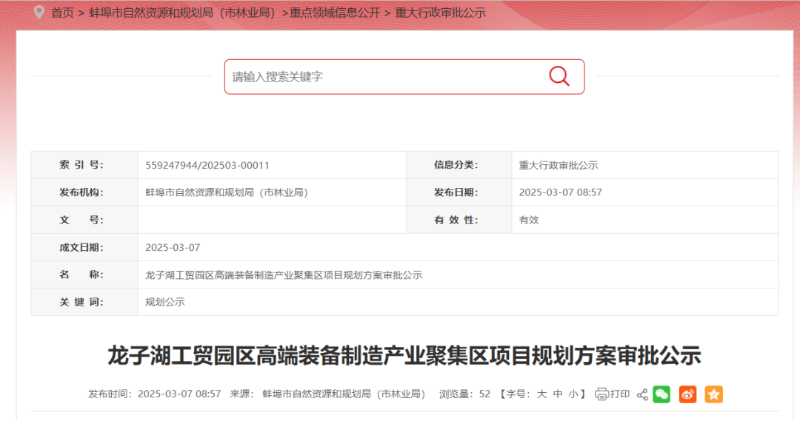Go to 首页 in the breadcrumb

click(x=62, y=12)
